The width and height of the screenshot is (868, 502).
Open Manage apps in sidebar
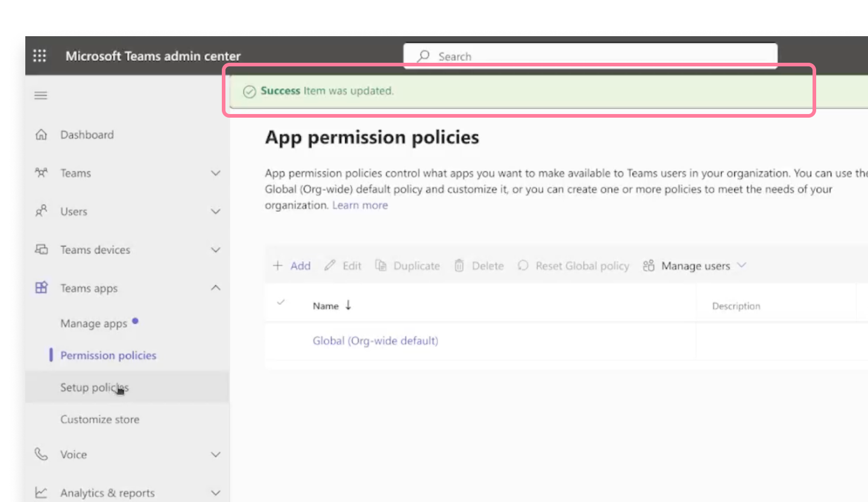click(x=93, y=323)
